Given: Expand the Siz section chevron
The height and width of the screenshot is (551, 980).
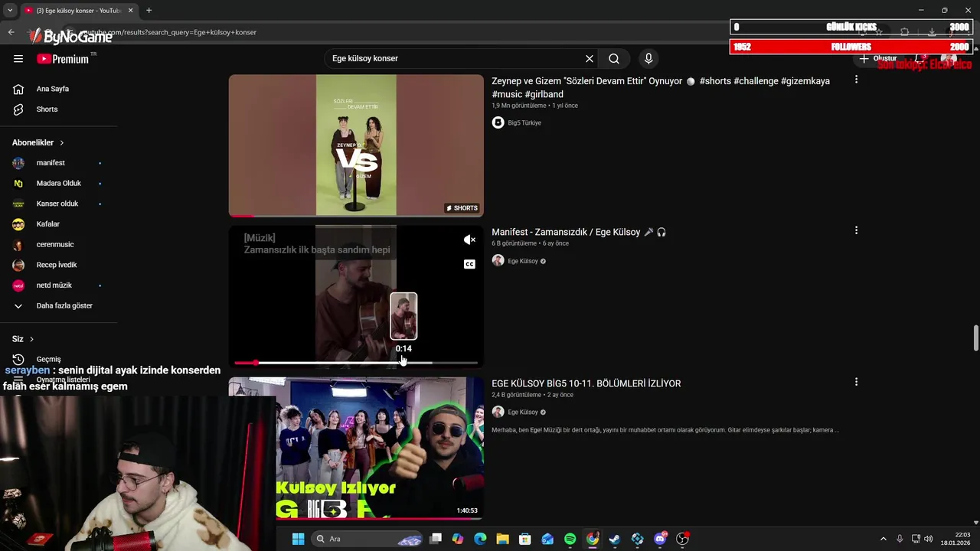Looking at the screenshot, I should pyautogui.click(x=31, y=339).
